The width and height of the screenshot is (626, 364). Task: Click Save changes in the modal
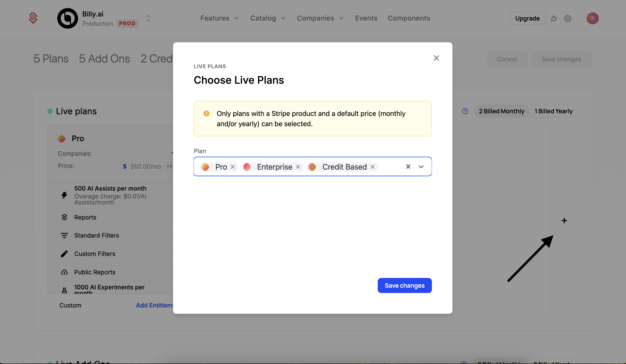(x=404, y=285)
